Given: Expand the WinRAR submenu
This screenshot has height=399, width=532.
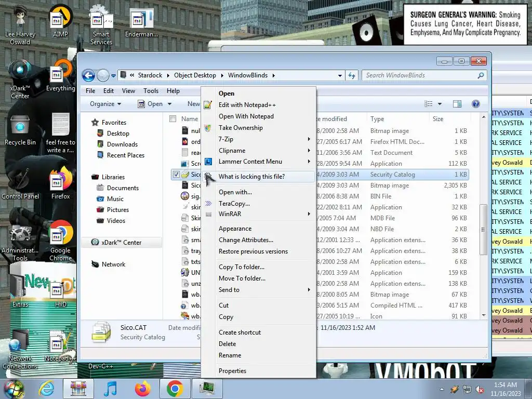Looking at the screenshot, I should pos(259,214).
